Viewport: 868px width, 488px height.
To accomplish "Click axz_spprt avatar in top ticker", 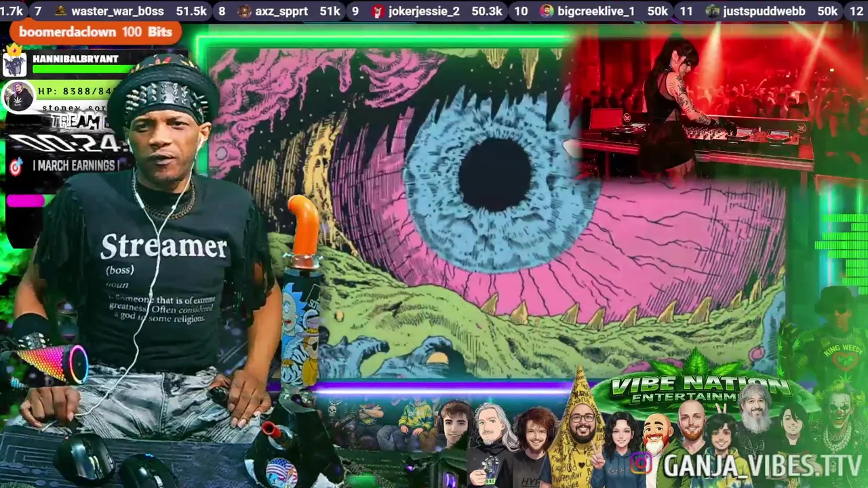I will [x=243, y=11].
